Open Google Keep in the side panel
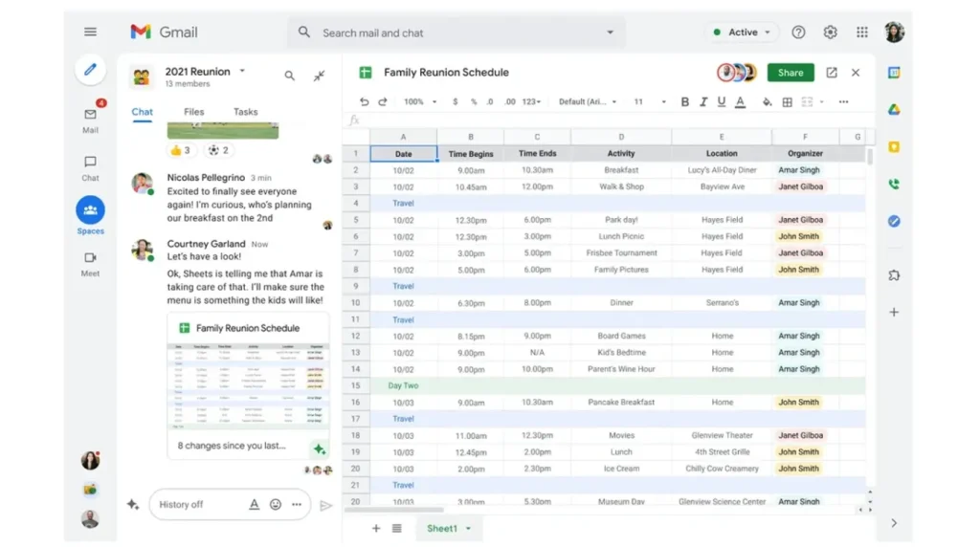The height and width of the screenshot is (547, 980). [894, 147]
